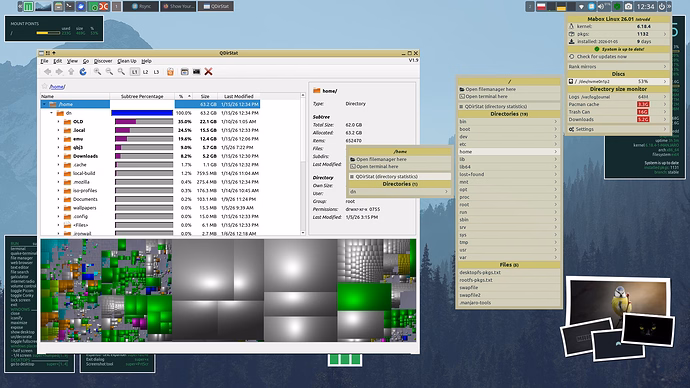Click the green desktop pager widget
The image size is (690, 388).
pos(345,359)
